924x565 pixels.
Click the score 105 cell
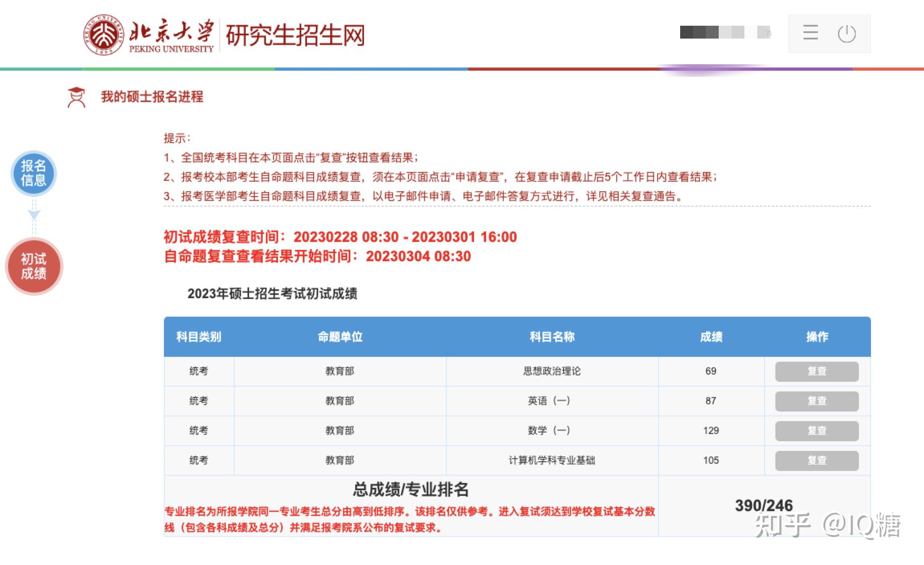click(x=711, y=460)
